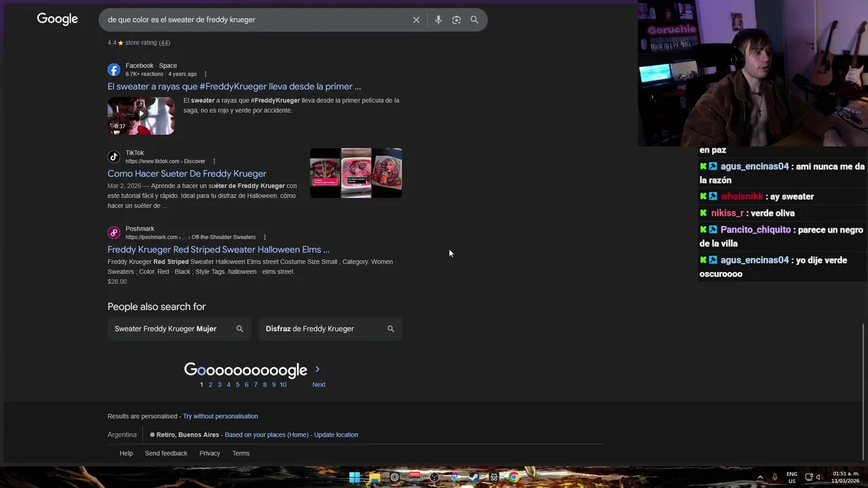Open File Explorer from the taskbar
Viewport: 868px width, 488px height.
[374, 477]
